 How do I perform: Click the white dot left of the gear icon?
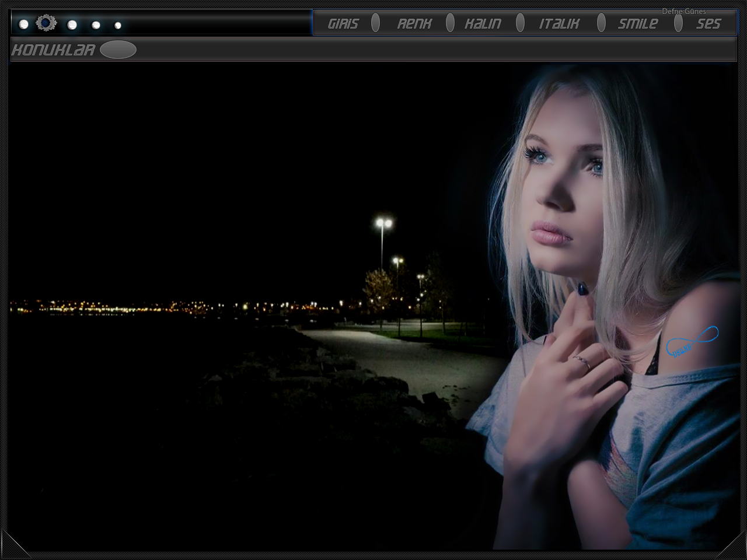pos(24,24)
